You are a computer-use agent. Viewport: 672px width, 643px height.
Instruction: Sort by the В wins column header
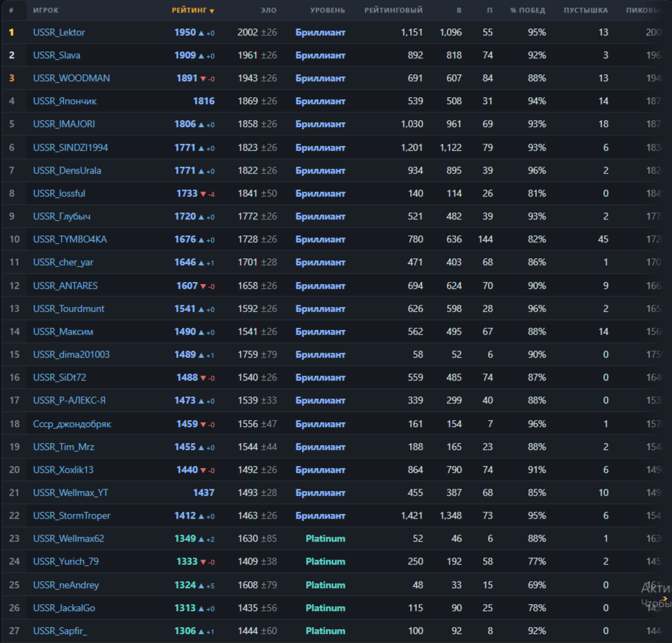[459, 10]
